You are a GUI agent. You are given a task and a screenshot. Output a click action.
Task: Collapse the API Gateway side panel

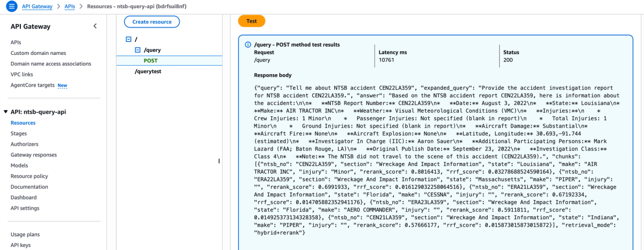(x=95, y=26)
